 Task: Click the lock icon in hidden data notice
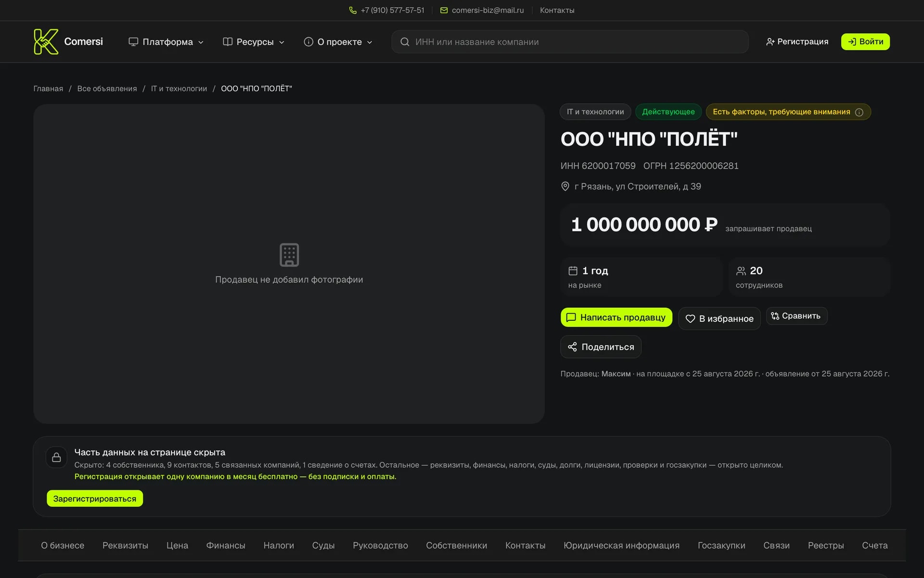click(x=56, y=457)
